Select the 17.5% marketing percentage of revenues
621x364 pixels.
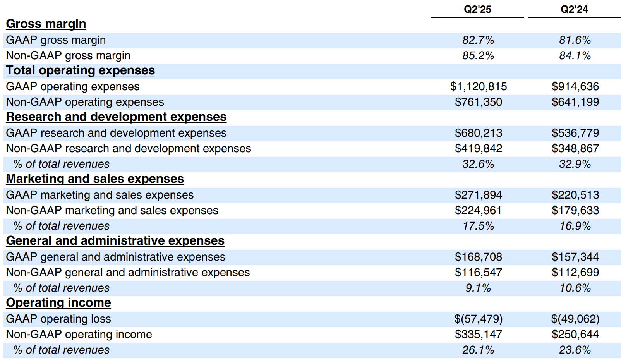tap(478, 226)
